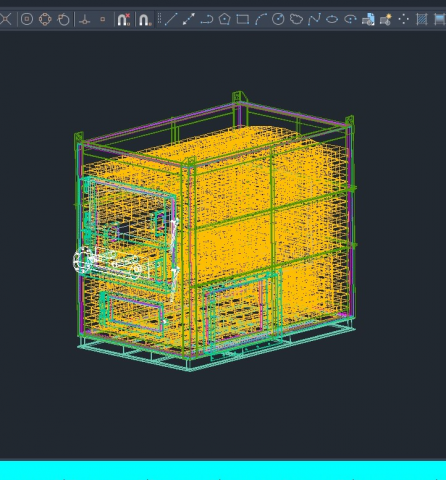This screenshot has height=480, width=446.
Task: Enable the Perpendicular object snap
Action: [x=85, y=20]
